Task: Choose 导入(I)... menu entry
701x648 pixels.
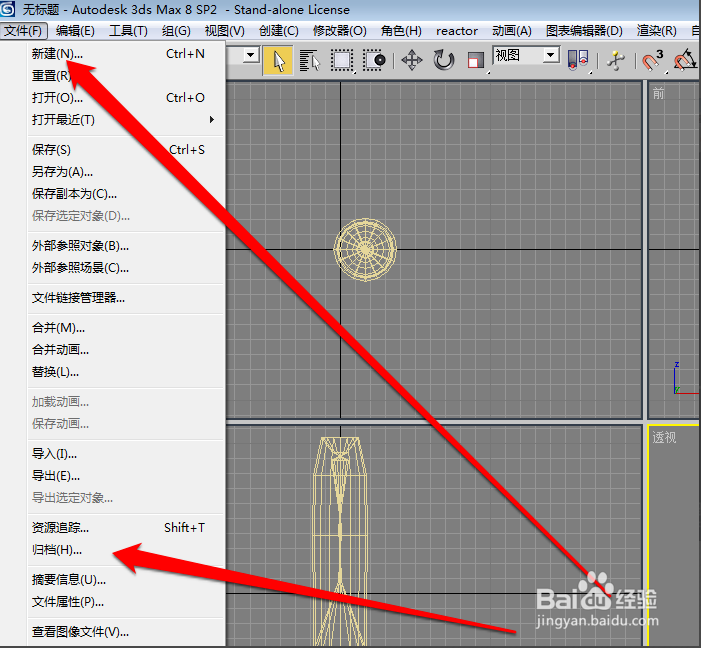Action: pyautogui.click(x=126, y=454)
